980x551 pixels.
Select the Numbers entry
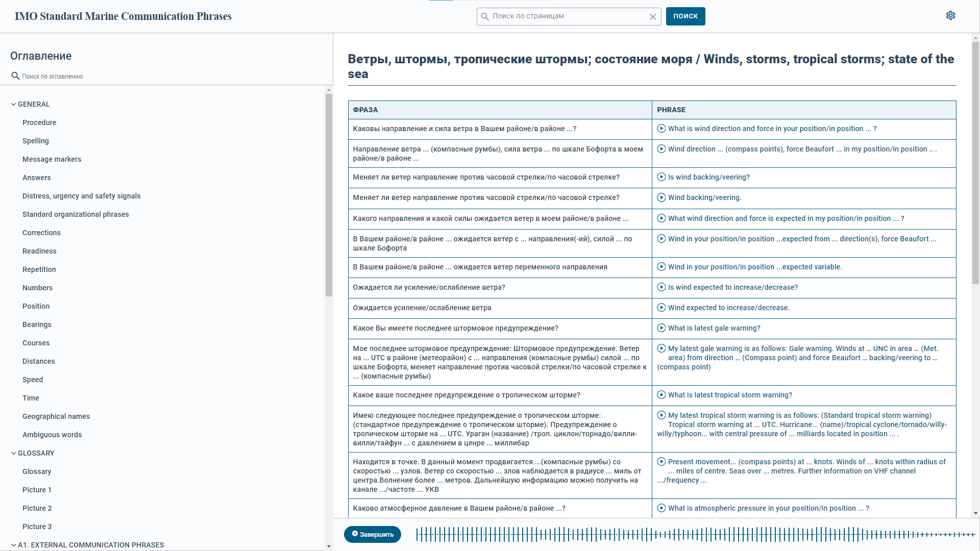tap(37, 288)
